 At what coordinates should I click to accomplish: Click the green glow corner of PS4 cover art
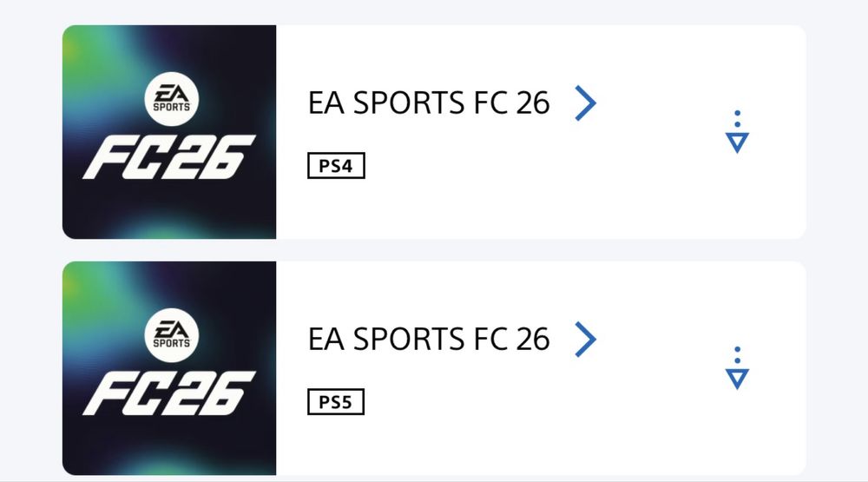78,42
